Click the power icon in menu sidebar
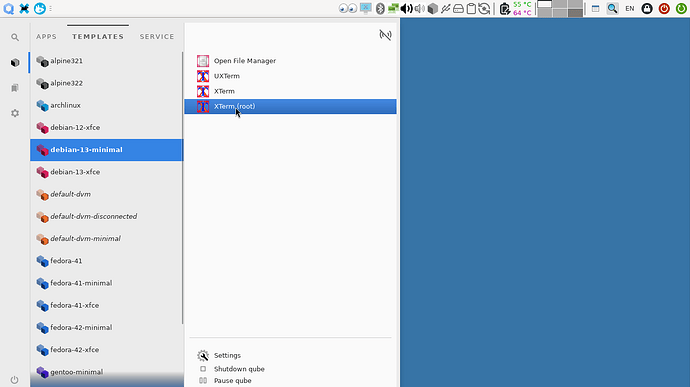 coord(15,380)
